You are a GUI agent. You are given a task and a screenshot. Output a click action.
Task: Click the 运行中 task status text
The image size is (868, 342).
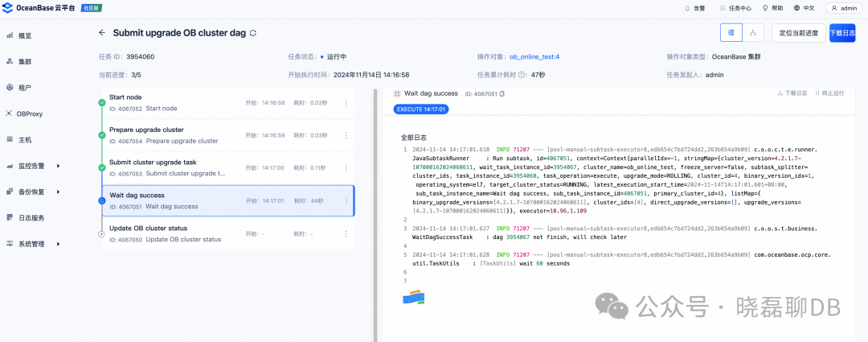pyautogui.click(x=337, y=56)
